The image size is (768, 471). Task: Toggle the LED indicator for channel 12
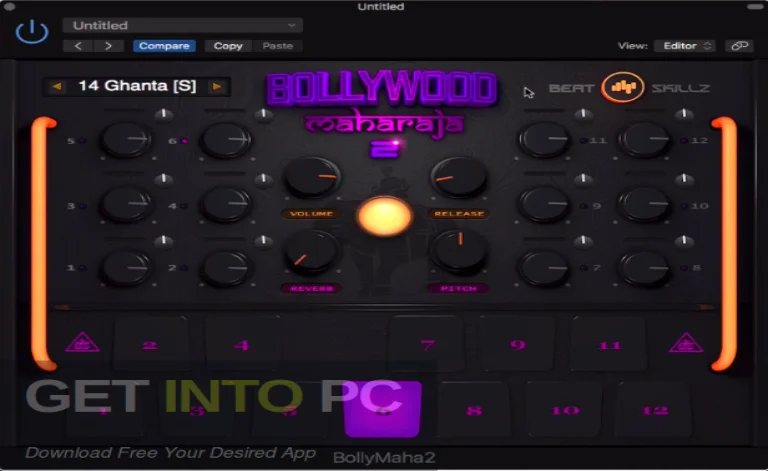tap(685, 141)
